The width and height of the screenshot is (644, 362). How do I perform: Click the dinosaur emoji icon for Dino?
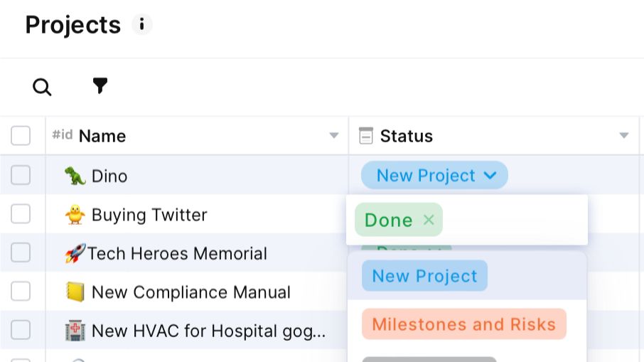(x=75, y=176)
